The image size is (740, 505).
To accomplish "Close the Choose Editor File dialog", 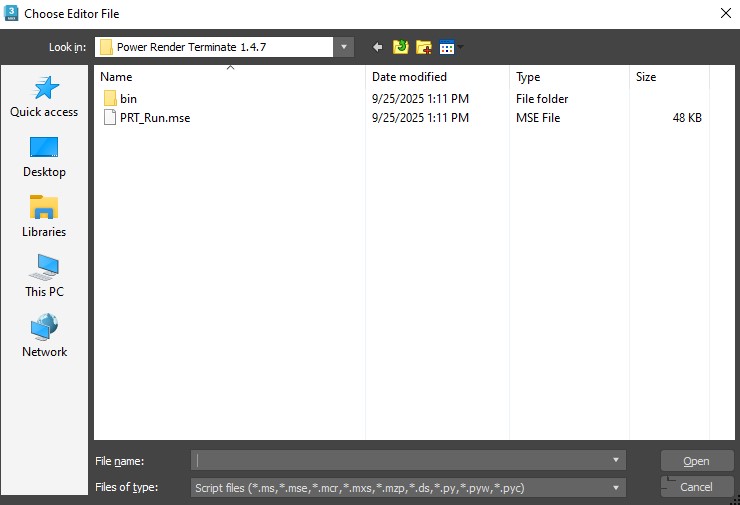I will [726, 13].
